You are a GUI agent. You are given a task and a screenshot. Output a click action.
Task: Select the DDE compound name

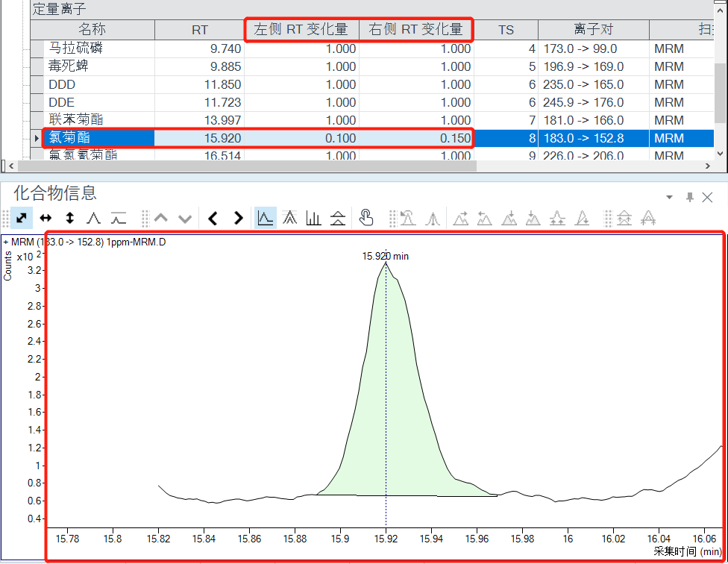pos(61,102)
